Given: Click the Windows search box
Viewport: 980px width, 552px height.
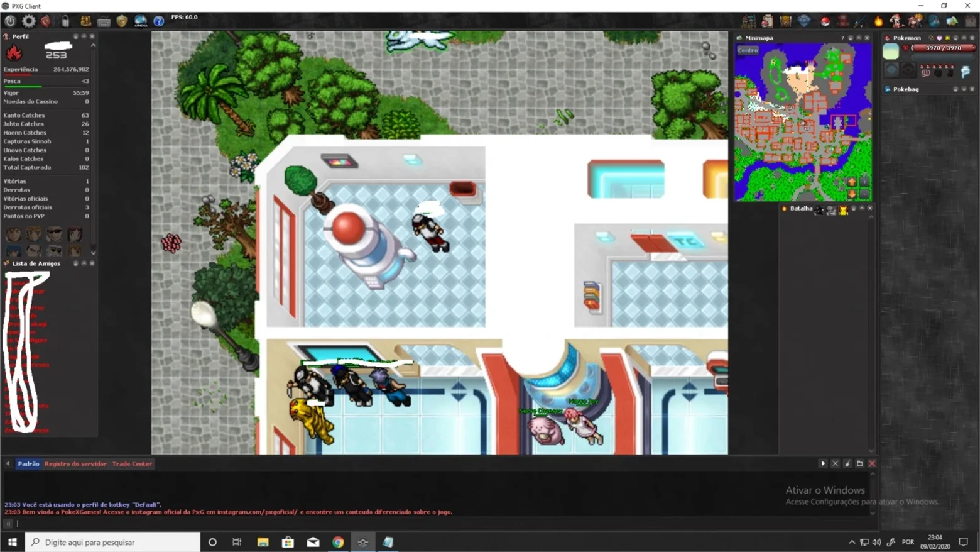Looking at the screenshot, I should click(113, 542).
